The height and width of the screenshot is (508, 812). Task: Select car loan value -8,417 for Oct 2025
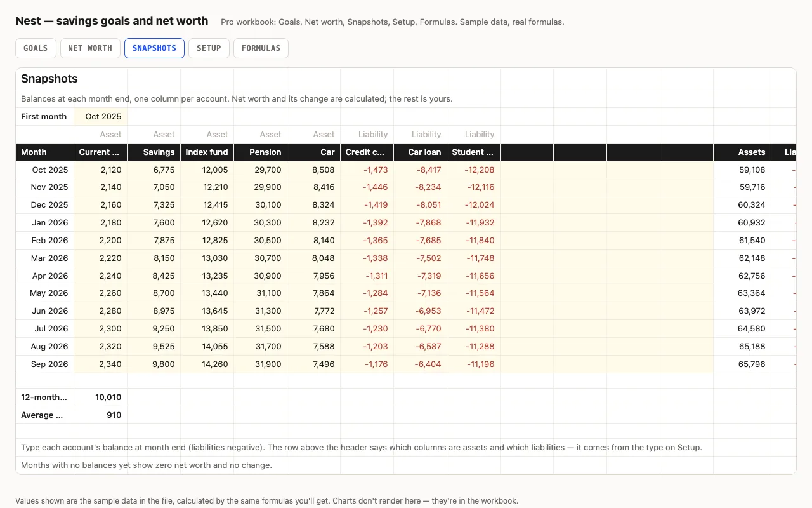click(x=421, y=170)
